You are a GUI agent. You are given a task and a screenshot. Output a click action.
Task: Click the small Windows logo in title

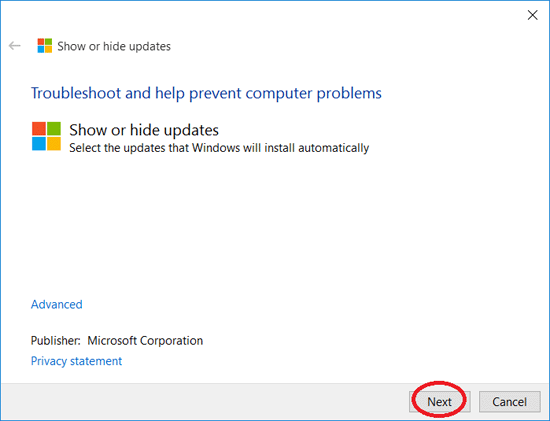tap(45, 46)
